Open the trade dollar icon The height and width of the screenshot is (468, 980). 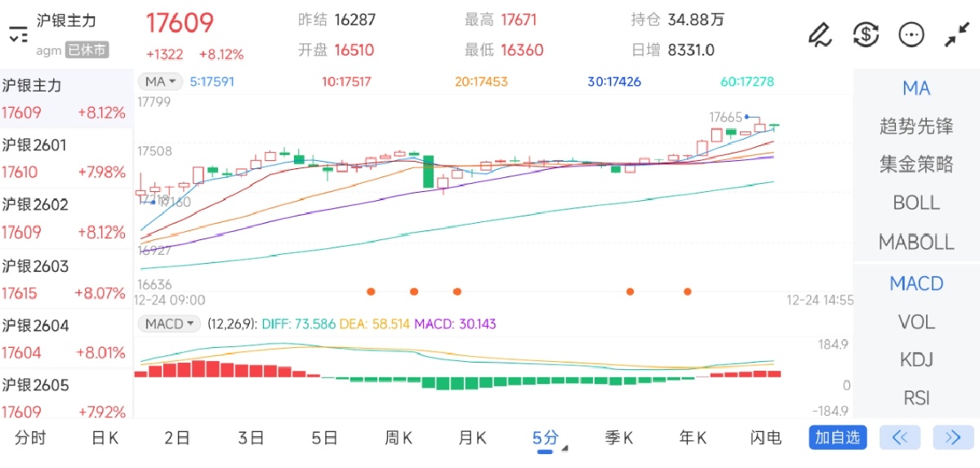(x=866, y=34)
